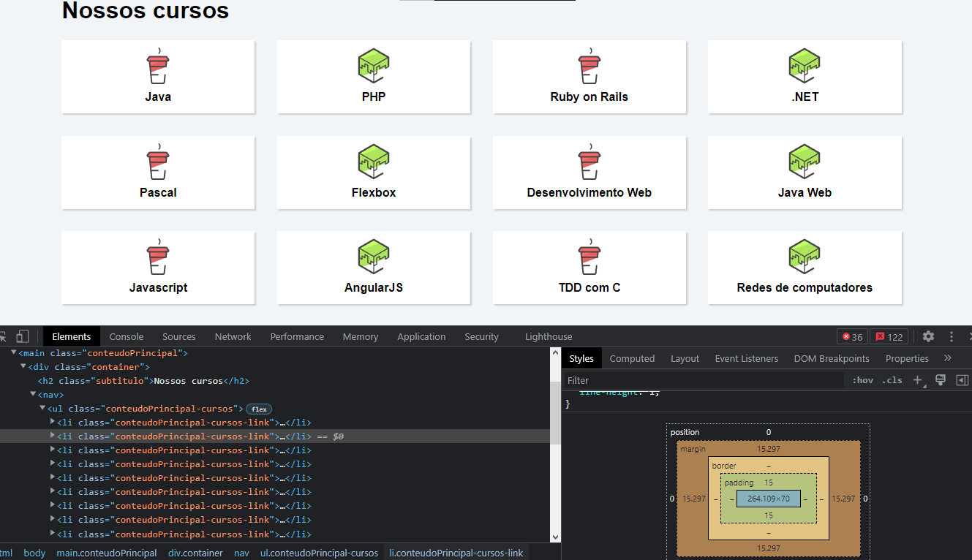972x560 pixels.
Task: Open the Security tab
Action: 482,336
